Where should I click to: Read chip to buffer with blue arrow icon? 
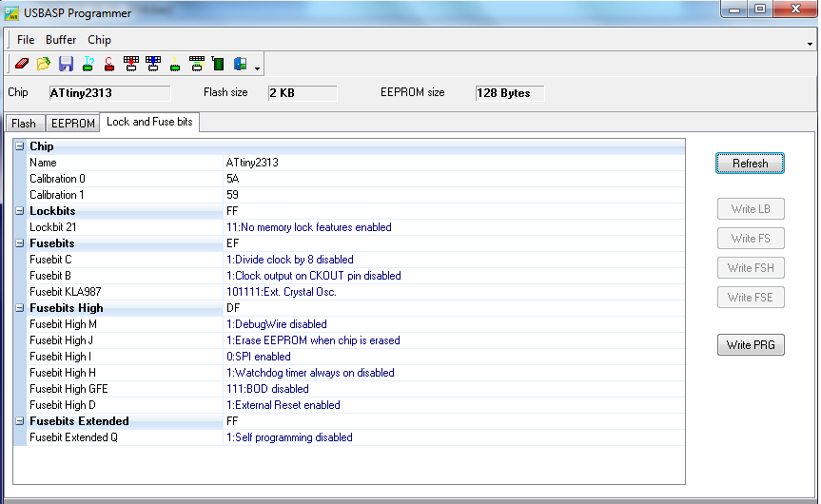tap(153, 64)
